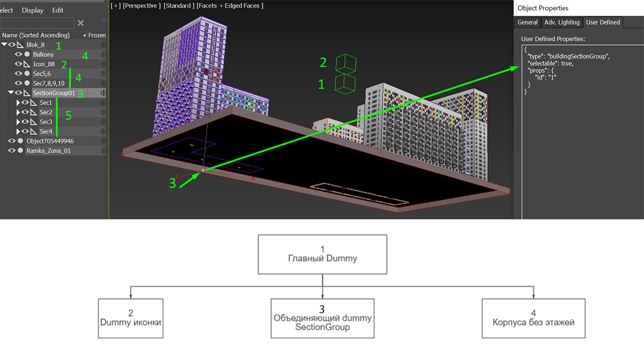Open the Select menu in scene explorer
The width and height of the screenshot is (644, 361).
coord(6,10)
